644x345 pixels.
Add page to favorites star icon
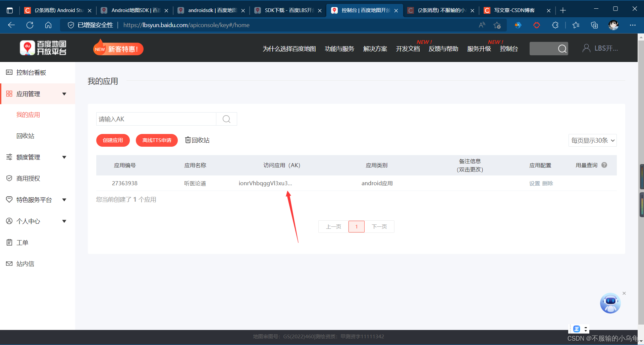[x=497, y=25]
